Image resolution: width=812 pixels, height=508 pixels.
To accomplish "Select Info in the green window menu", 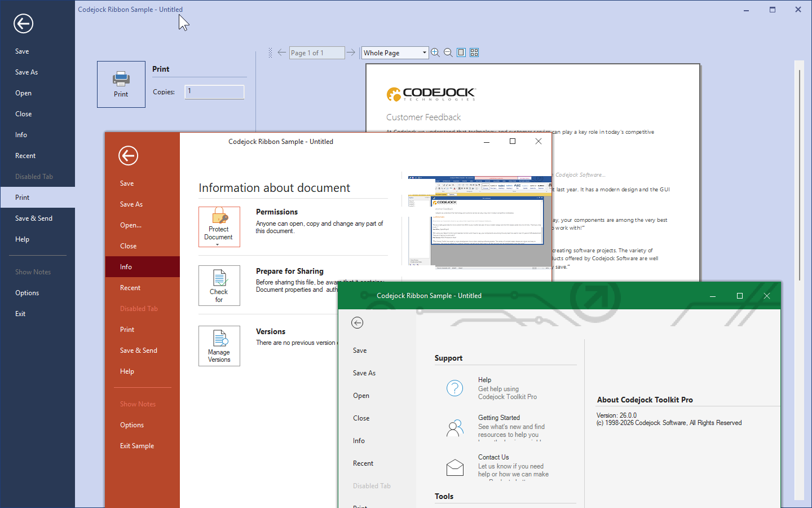I will [x=377, y=441].
